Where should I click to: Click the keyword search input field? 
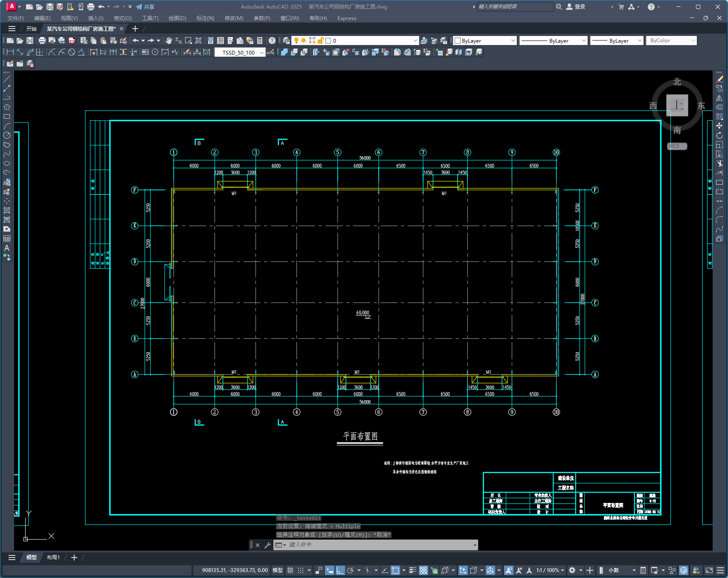pos(515,7)
